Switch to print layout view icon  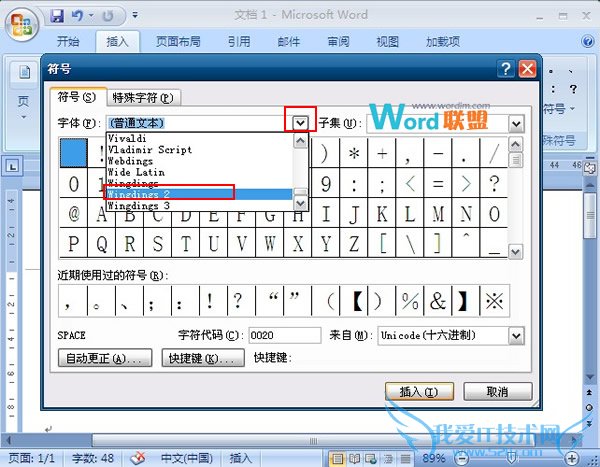coord(337,458)
